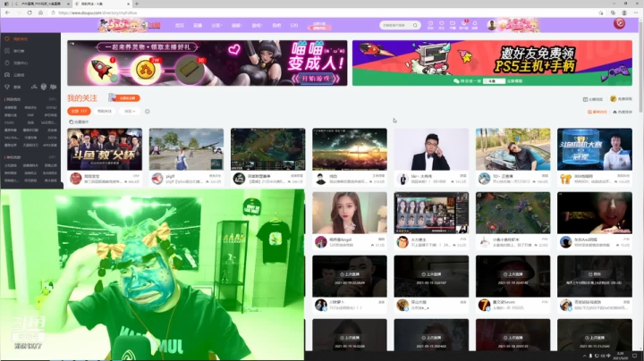Open the heart-icon 我的关注 sidebar item

coord(16,39)
